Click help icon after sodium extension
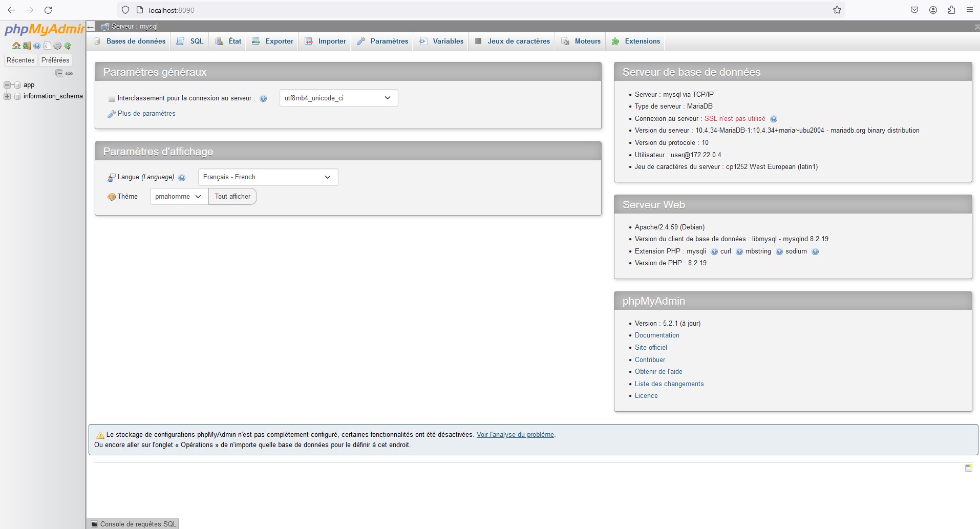 click(x=815, y=251)
